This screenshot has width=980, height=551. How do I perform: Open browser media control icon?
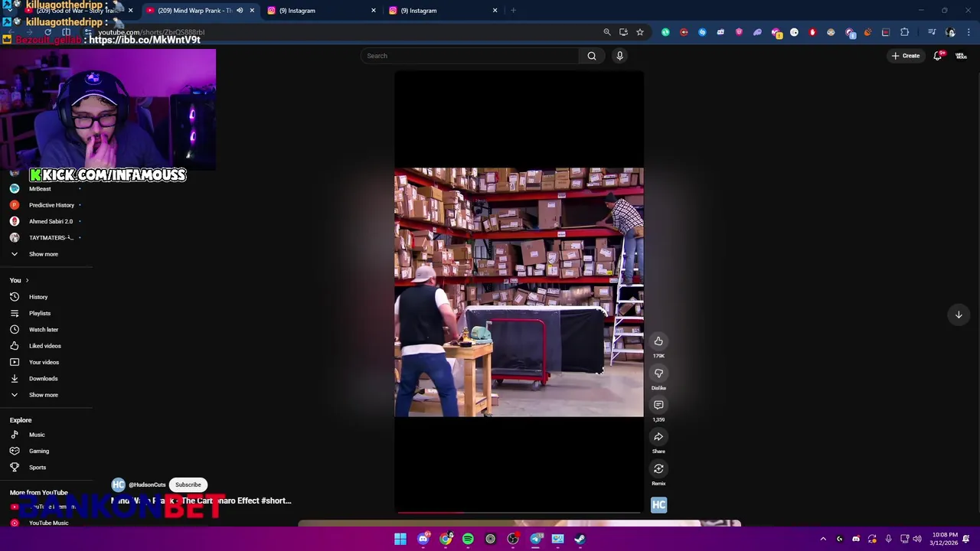pyautogui.click(x=932, y=32)
